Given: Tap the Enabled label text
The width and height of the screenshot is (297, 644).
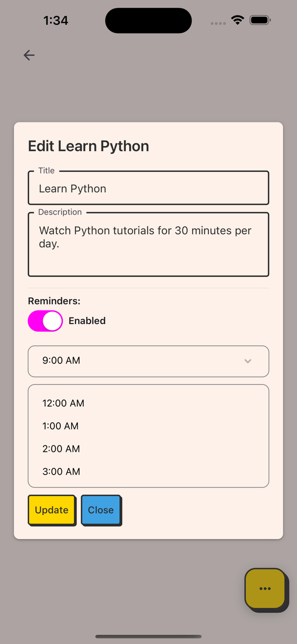Looking at the screenshot, I should pos(87,321).
